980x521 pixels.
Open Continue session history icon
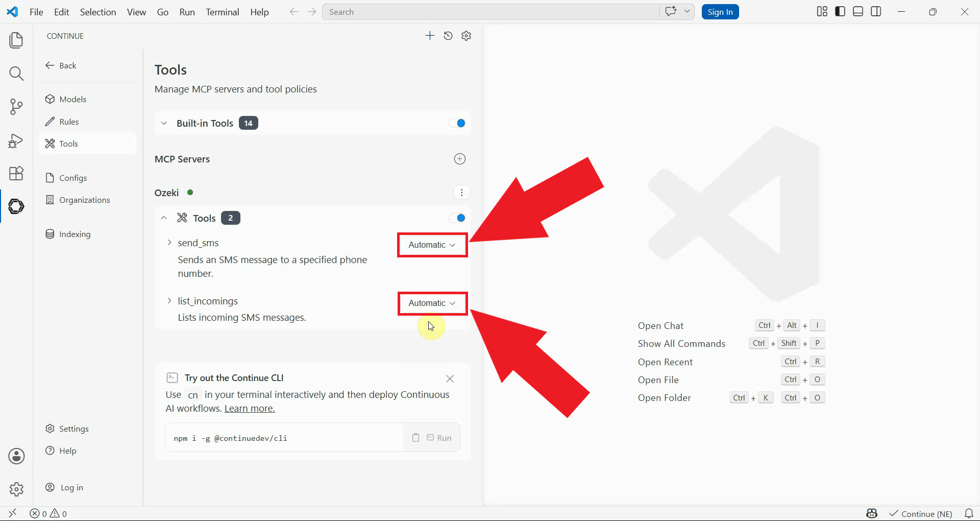tap(448, 36)
